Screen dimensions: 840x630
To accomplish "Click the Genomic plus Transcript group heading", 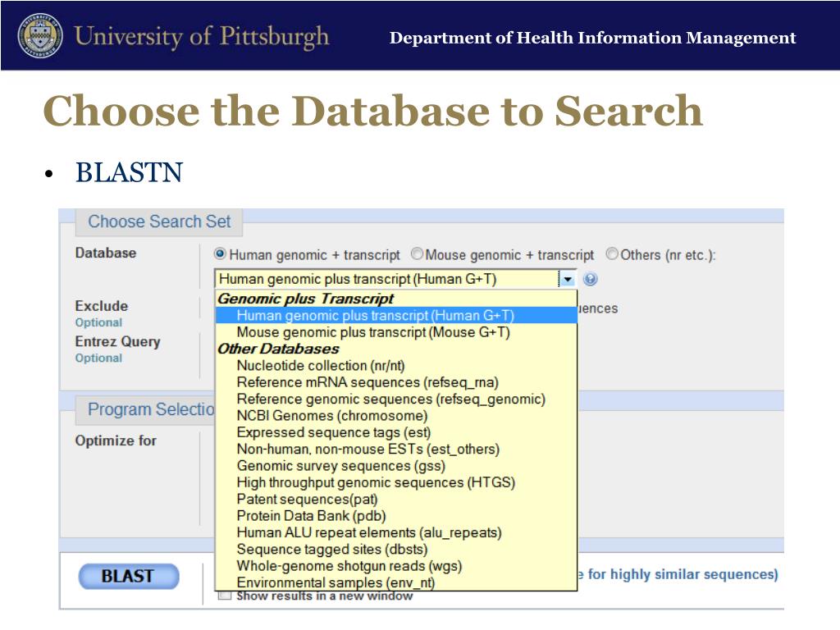I will (305, 299).
